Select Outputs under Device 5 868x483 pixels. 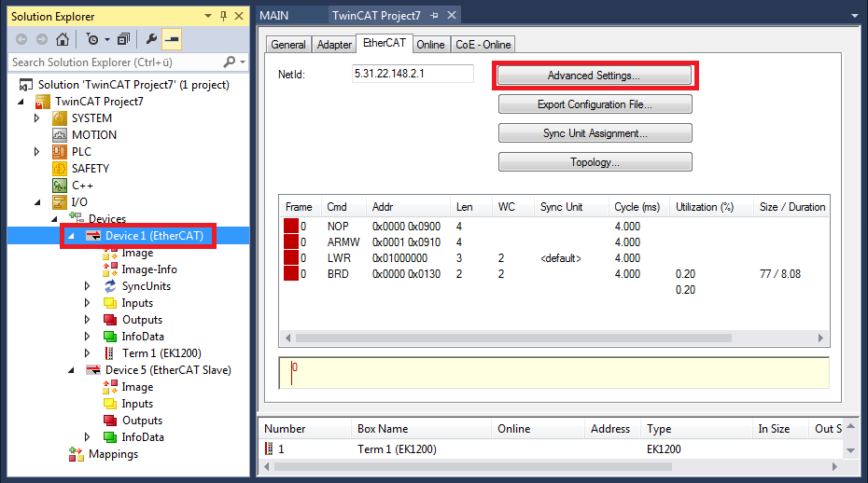(x=142, y=421)
